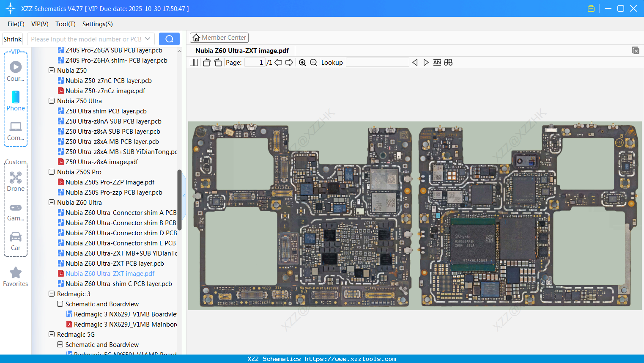Viewport: 644px width, 363px height.
Task: Click the zoom in magnifier icon
Action: (x=302, y=63)
